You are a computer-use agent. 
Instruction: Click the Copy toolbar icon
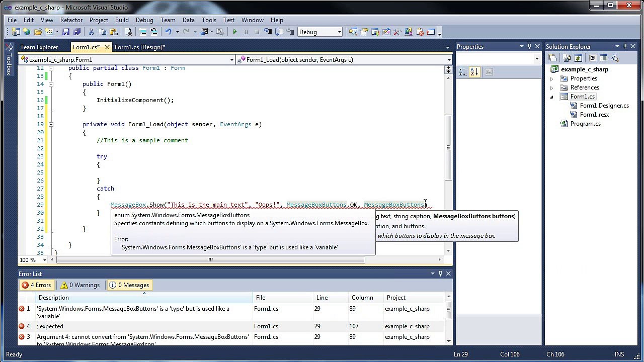pos(102,32)
